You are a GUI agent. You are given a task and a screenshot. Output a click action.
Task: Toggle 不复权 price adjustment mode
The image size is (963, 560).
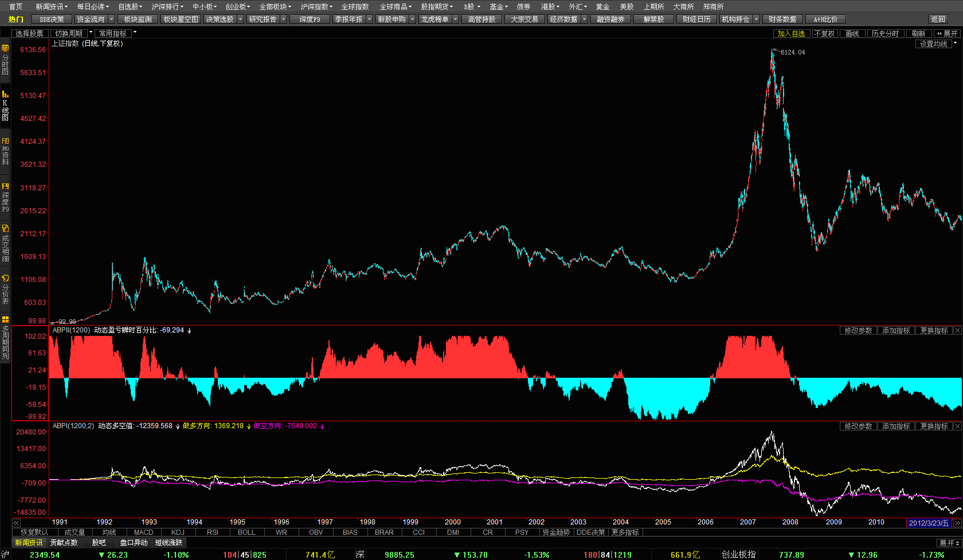coord(824,34)
